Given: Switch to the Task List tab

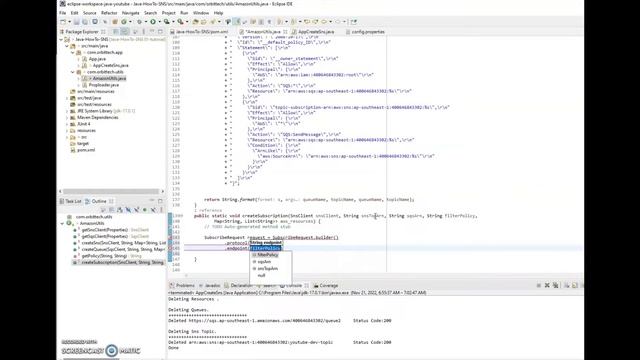Looking at the screenshot, I should [x=71, y=201].
